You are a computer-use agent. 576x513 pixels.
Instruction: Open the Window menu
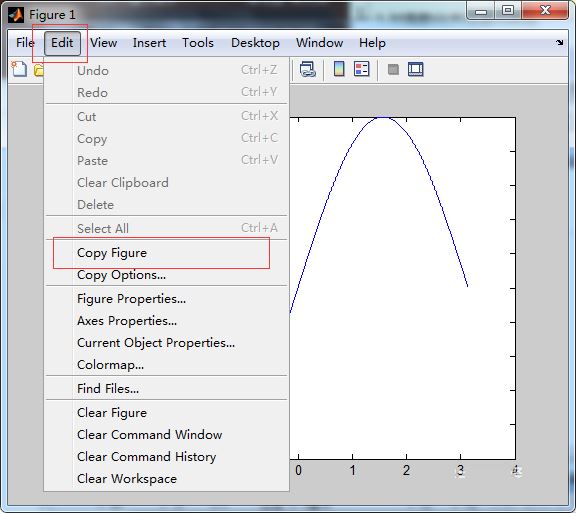click(x=320, y=43)
